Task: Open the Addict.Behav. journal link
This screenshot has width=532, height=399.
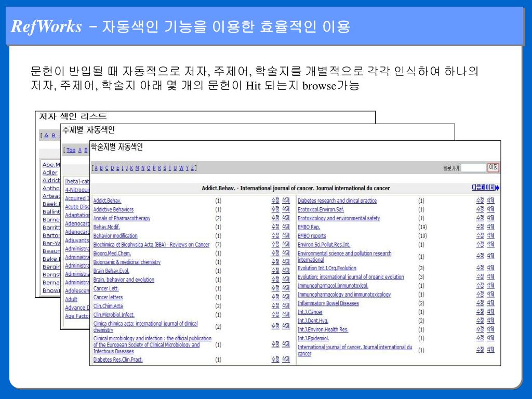Action: (107, 201)
